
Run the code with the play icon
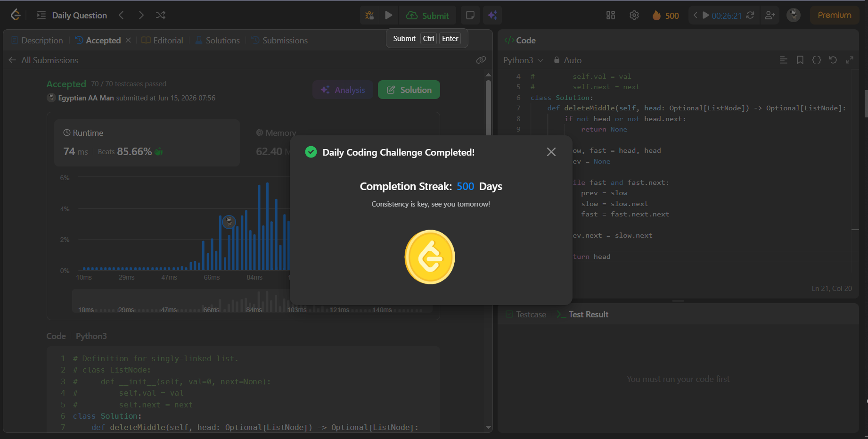tap(389, 15)
